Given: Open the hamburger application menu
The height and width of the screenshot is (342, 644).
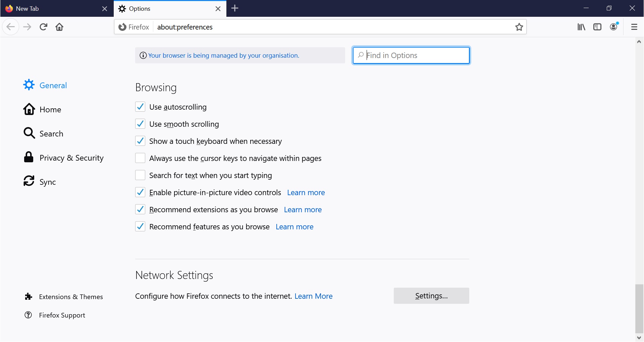Looking at the screenshot, I should point(634,27).
